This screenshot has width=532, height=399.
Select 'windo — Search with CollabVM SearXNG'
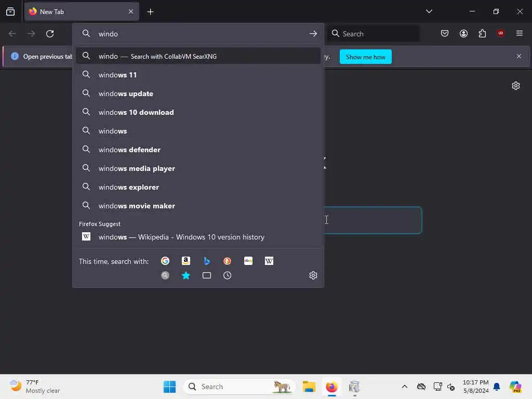click(x=198, y=56)
